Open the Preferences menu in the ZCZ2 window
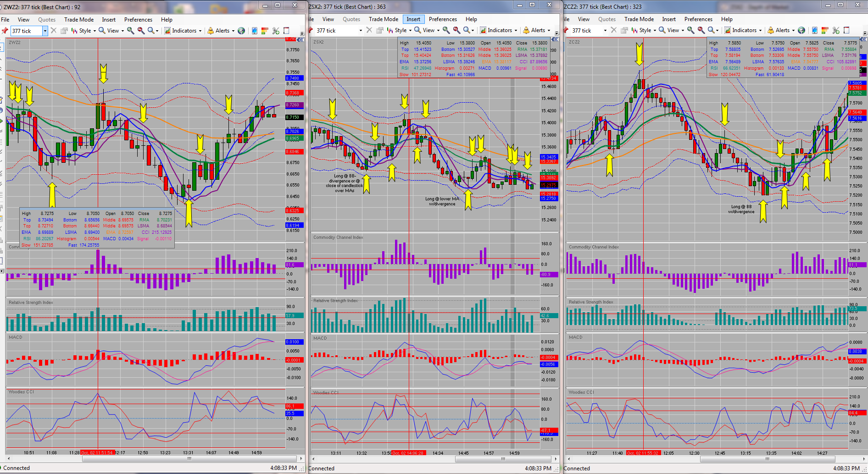 click(698, 19)
